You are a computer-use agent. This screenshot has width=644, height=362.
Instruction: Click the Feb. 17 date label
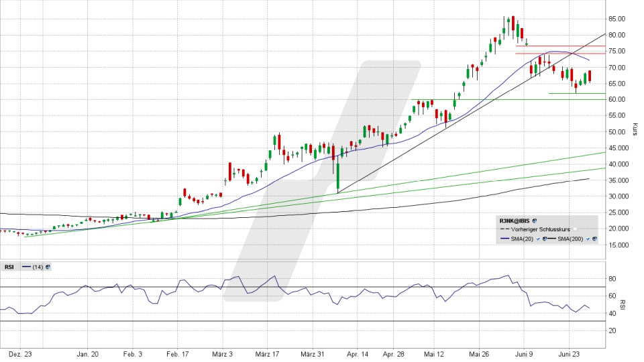pyautogui.click(x=177, y=354)
